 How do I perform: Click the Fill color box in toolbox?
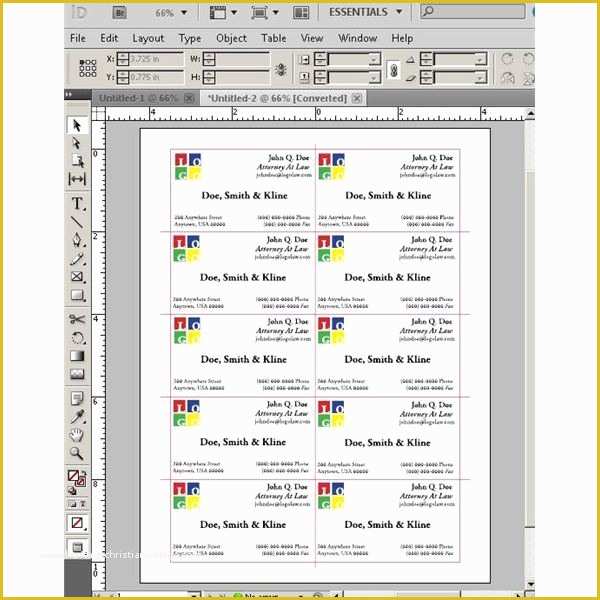(x=73, y=476)
